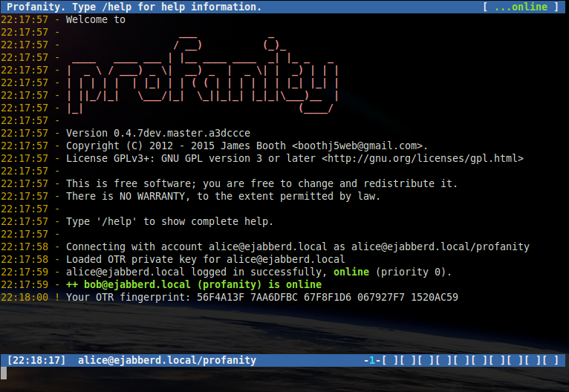Click alice@ejabberd.local/profanity in the status bar

coord(166,360)
